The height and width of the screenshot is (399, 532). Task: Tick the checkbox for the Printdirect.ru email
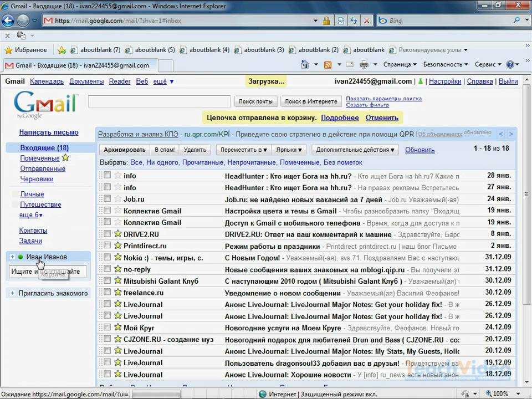108,245
